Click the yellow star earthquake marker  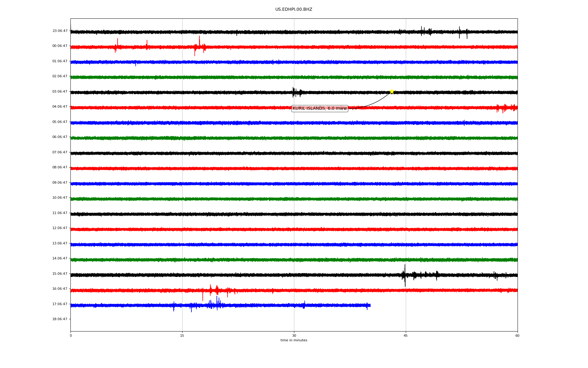pyautogui.click(x=392, y=91)
